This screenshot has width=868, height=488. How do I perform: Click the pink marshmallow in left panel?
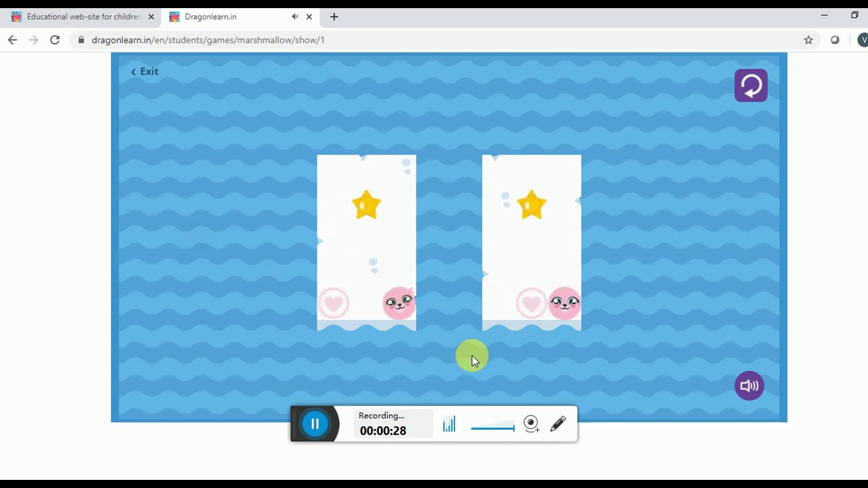(399, 303)
